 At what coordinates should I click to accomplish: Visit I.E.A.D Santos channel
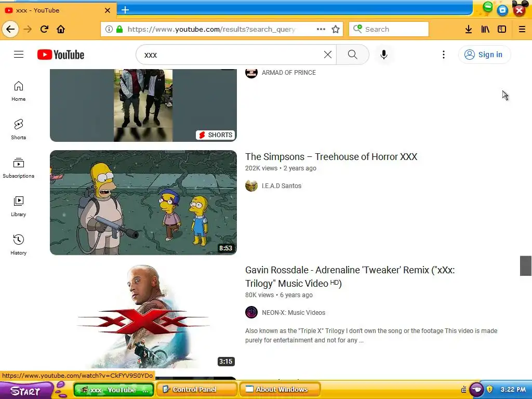pos(282,186)
